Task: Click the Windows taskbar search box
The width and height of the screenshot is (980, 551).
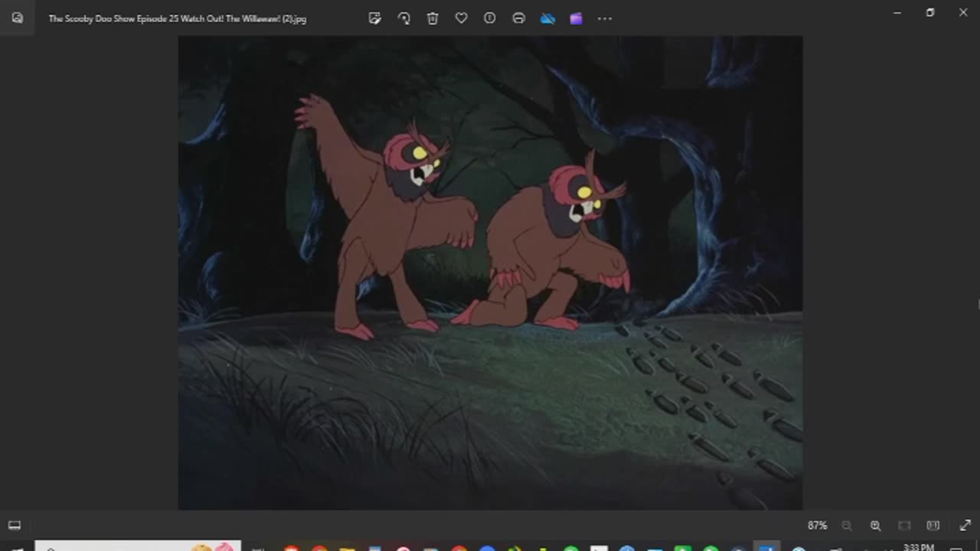Action: pos(138,546)
